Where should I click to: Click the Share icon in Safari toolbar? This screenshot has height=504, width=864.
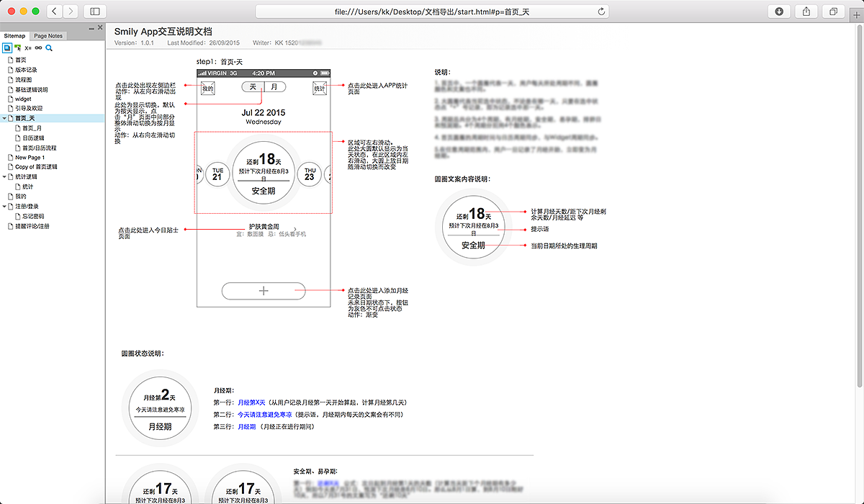pyautogui.click(x=806, y=11)
